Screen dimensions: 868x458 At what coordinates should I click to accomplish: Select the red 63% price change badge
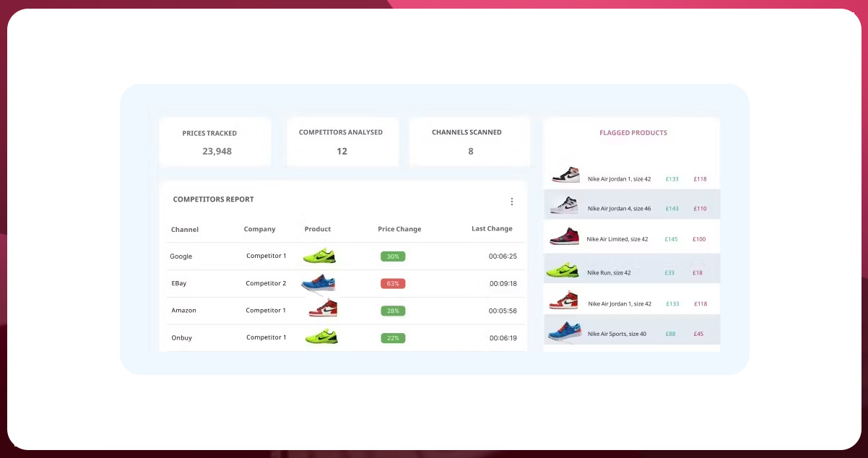point(393,283)
